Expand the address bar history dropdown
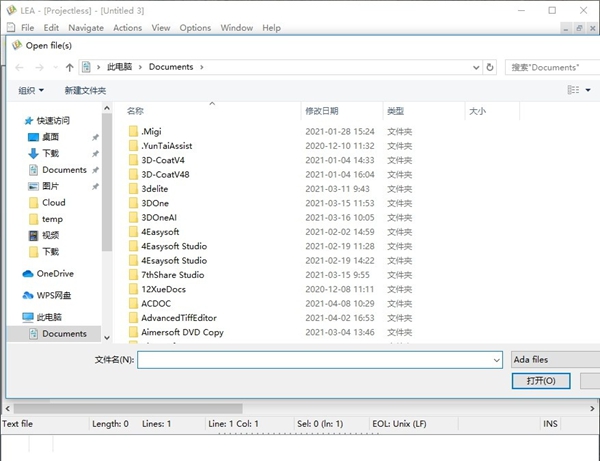Viewport: 600px width, 461px height. coord(476,67)
